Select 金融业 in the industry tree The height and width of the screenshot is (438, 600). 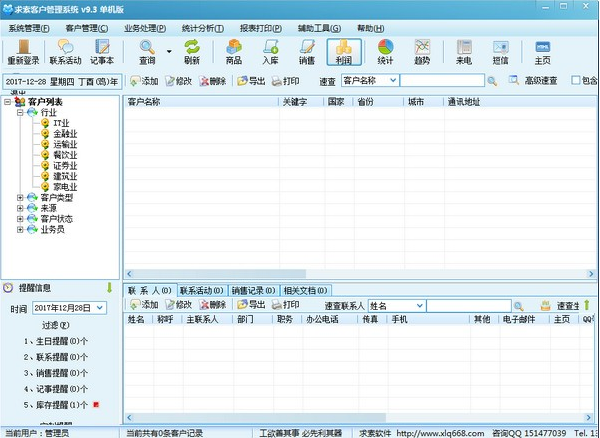(x=62, y=134)
